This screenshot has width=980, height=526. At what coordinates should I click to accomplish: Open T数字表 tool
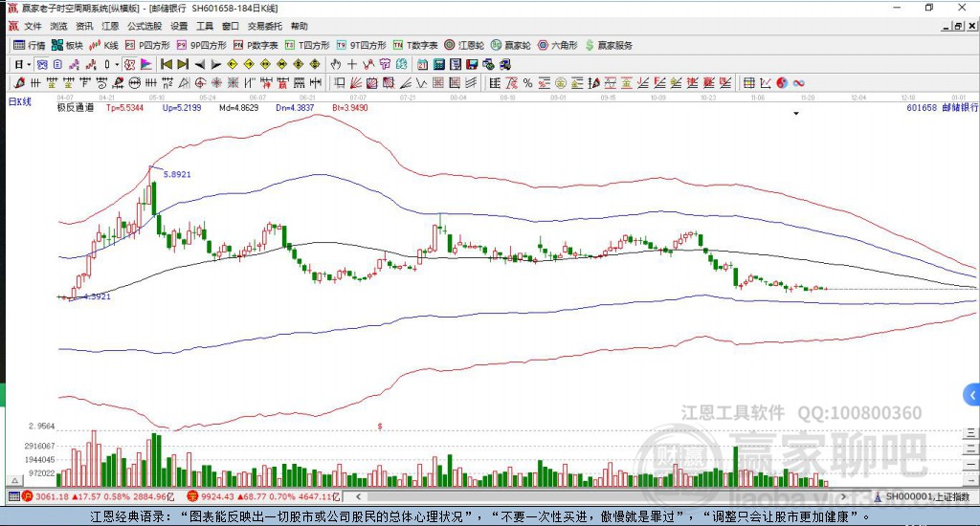pyautogui.click(x=415, y=45)
